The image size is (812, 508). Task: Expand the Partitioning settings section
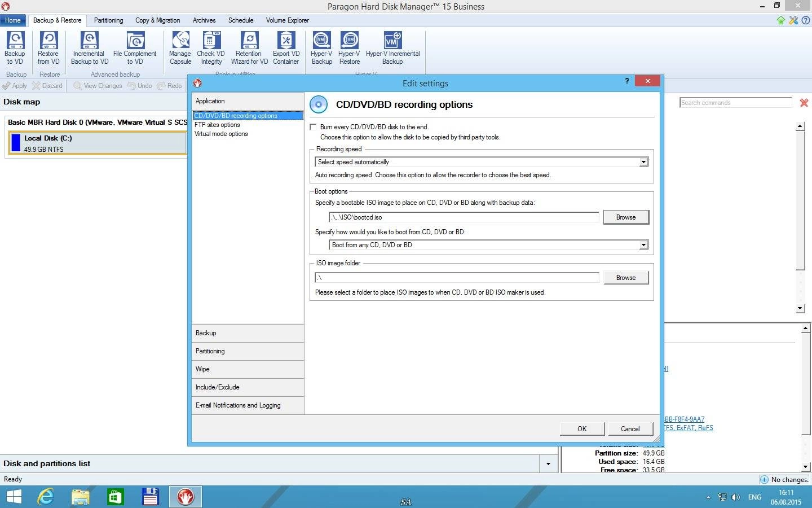pyautogui.click(x=248, y=351)
